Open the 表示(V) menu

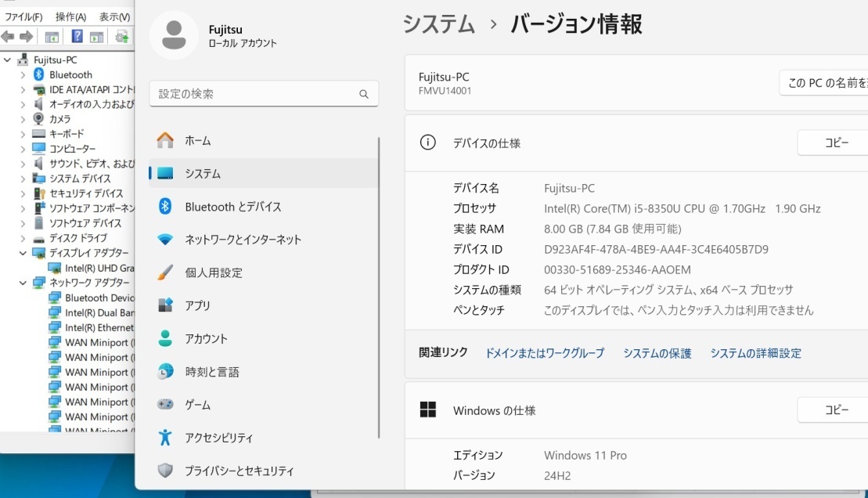(114, 17)
